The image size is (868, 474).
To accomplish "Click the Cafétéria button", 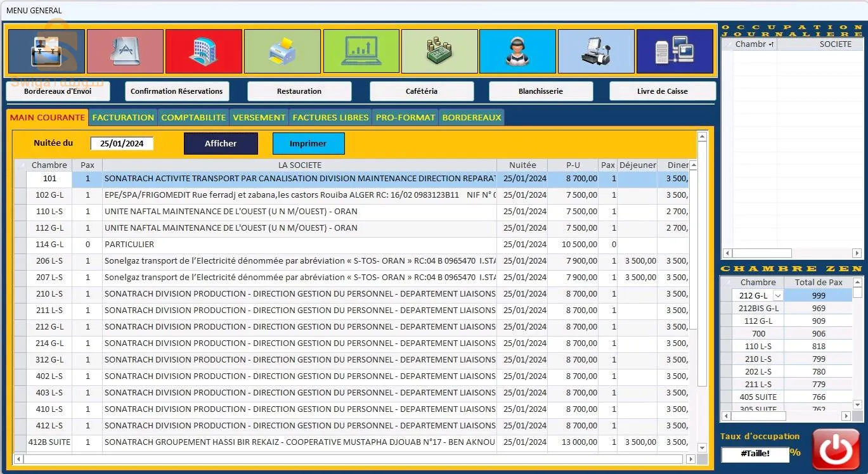I will coord(422,91).
